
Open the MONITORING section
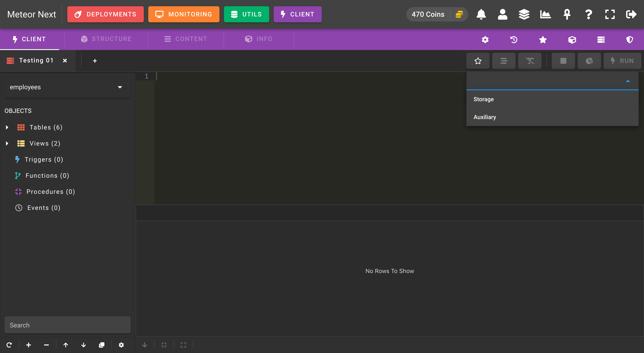[184, 14]
